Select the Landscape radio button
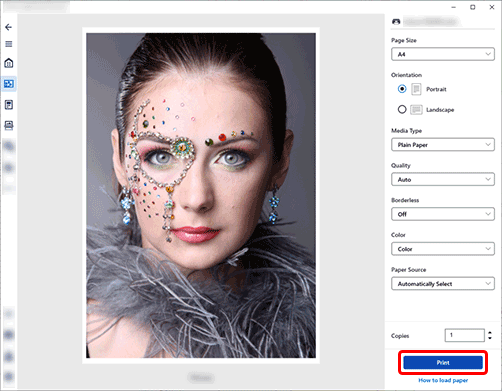Screen dimensions: 502x391 coord(402,109)
